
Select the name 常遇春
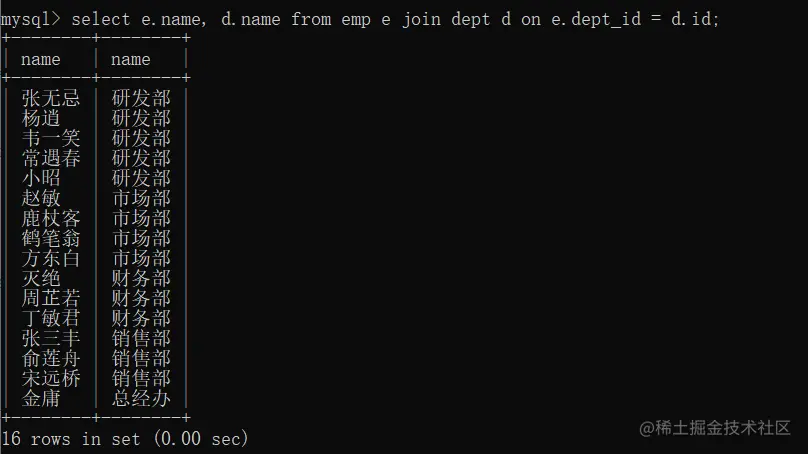pyautogui.click(x=51, y=158)
